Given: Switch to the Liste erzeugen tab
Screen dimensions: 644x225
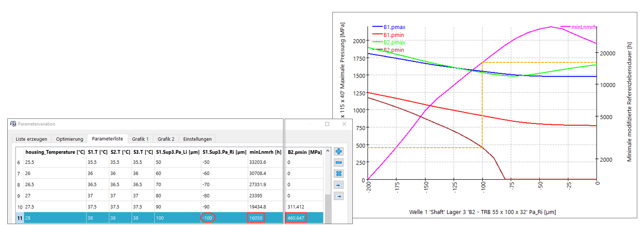Looking at the screenshot, I should tap(31, 139).
